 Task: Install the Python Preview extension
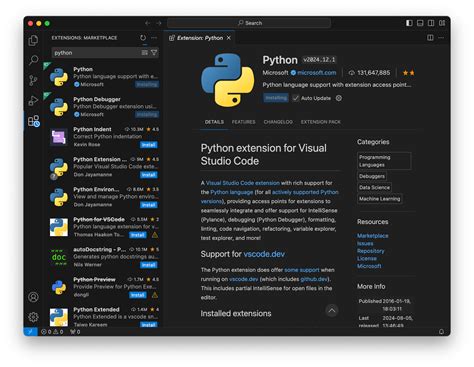pos(138,295)
